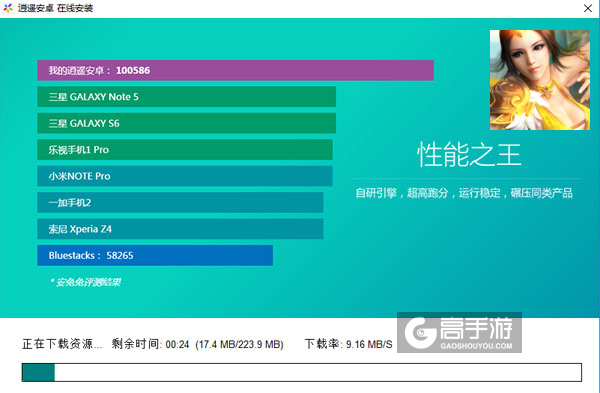
Task: Select the purple 我的逍遥安卓 100586 score bar
Action: click(235, 70)
